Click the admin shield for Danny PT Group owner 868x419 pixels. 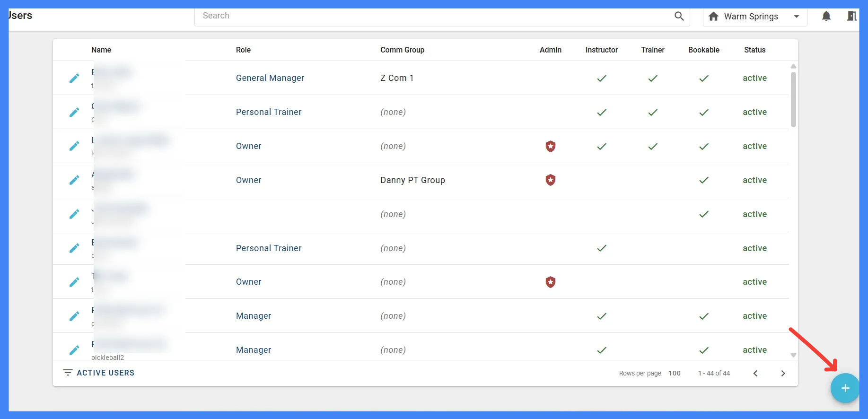tap(551, 180)
